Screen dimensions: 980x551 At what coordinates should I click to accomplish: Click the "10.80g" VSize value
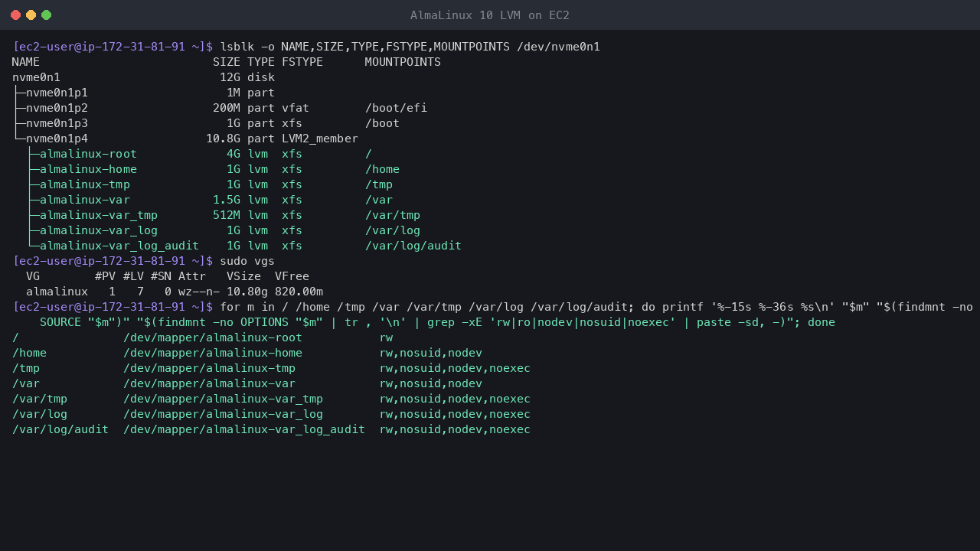coord(247,292)
